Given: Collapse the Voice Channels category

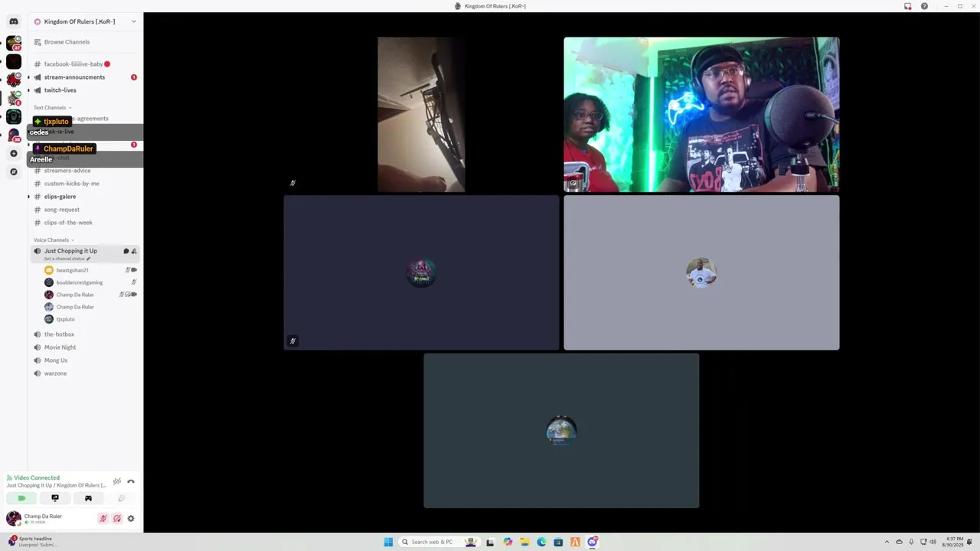Looking at the screenshot, I should click(54, 240).
